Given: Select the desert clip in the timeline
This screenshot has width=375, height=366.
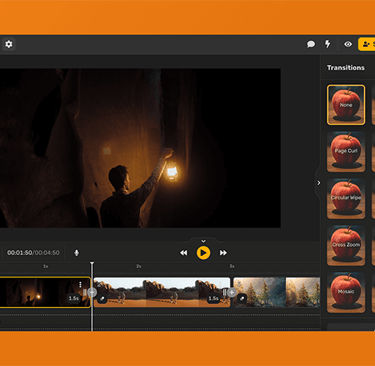Looking at the screenshot, I should pos(162,292).
